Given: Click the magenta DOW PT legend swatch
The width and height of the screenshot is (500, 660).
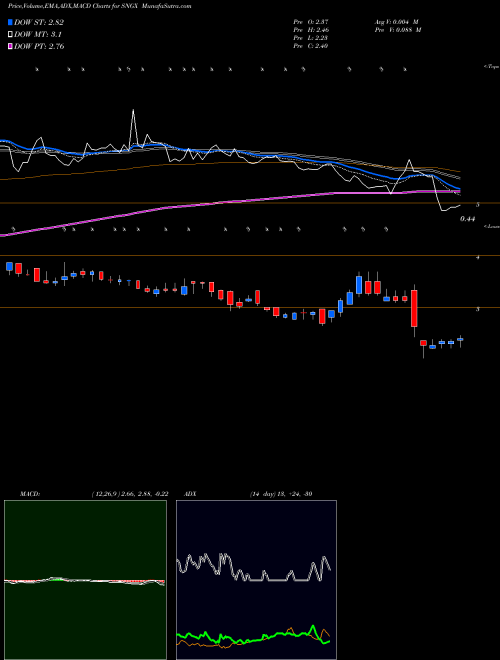Looking at the screenshot, I should pos(10,46).
